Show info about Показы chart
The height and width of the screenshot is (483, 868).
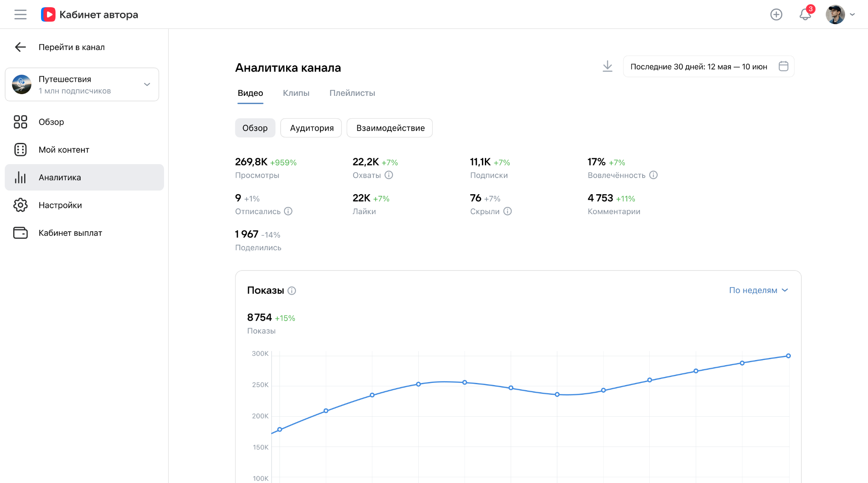292,290
